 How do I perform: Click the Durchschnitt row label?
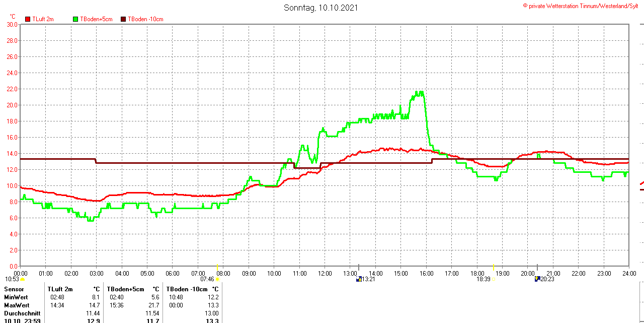click(22, 313)
